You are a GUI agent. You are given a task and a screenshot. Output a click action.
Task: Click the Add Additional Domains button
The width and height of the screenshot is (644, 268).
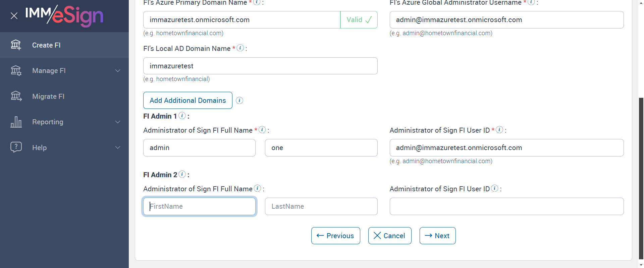(187, 100)
